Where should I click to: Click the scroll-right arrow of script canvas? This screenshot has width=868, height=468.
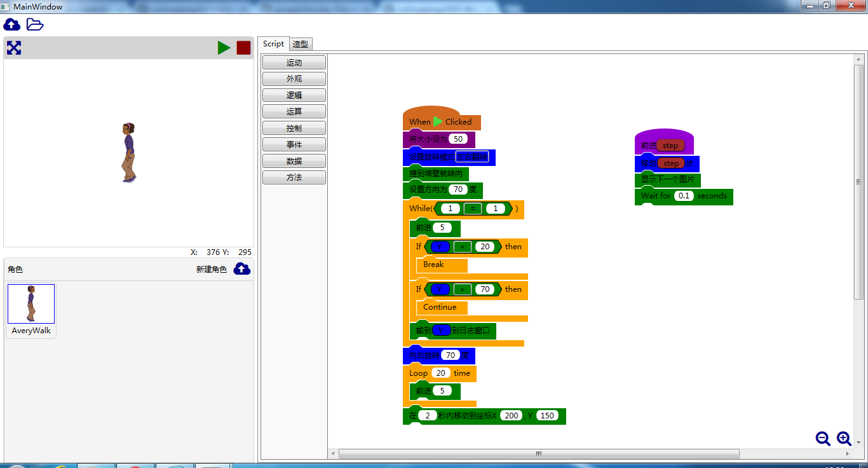click(x=848, y=454)
